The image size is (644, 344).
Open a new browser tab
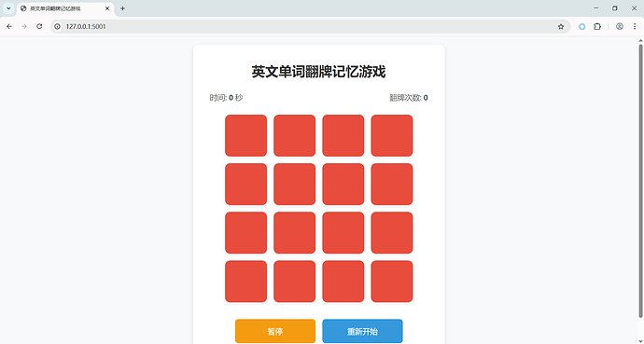pyautogui.click(x=122, y=8)
